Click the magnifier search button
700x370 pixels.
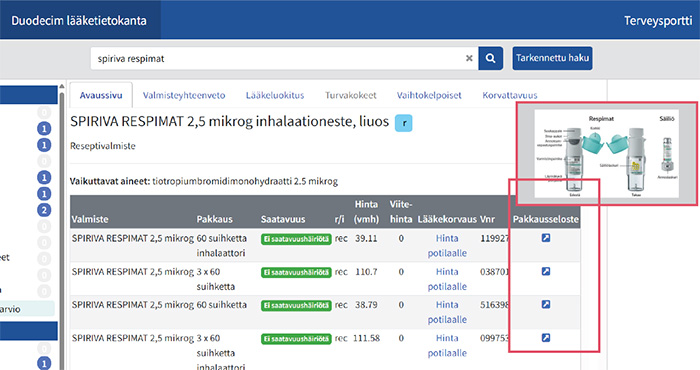point(490,58)
